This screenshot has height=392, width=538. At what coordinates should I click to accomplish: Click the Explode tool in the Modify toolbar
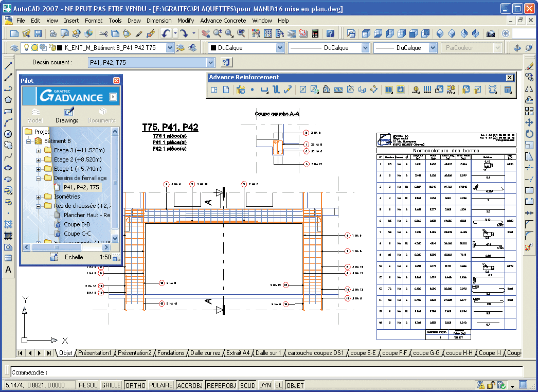coord(529,246)
